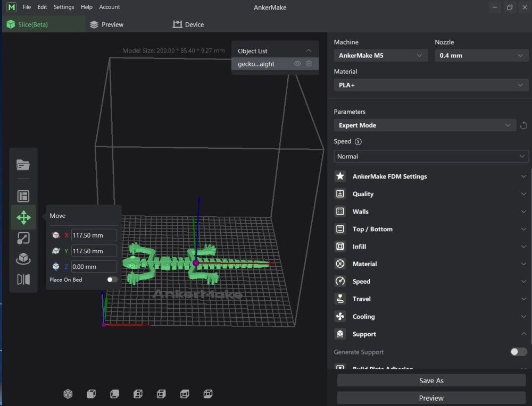Click the Z position field in Move panel
Image resolution: width=532 pixels, height=406 pixels.
tap(94, 267)
